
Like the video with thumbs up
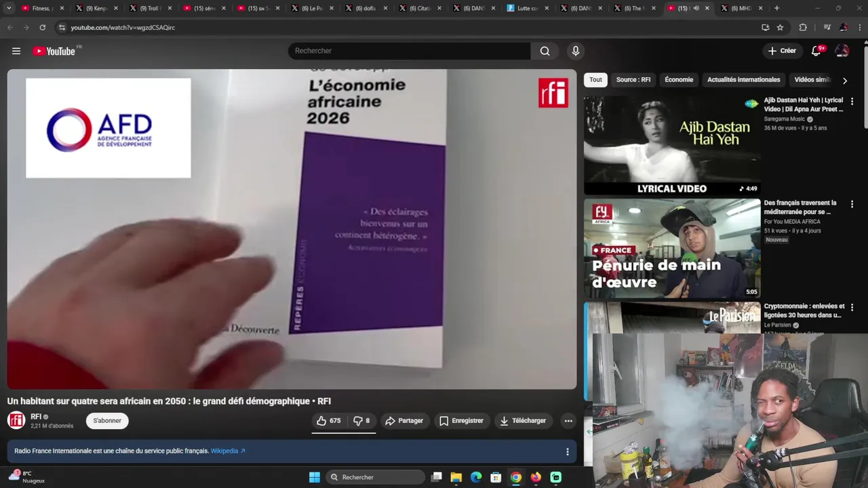click(328, 421)
